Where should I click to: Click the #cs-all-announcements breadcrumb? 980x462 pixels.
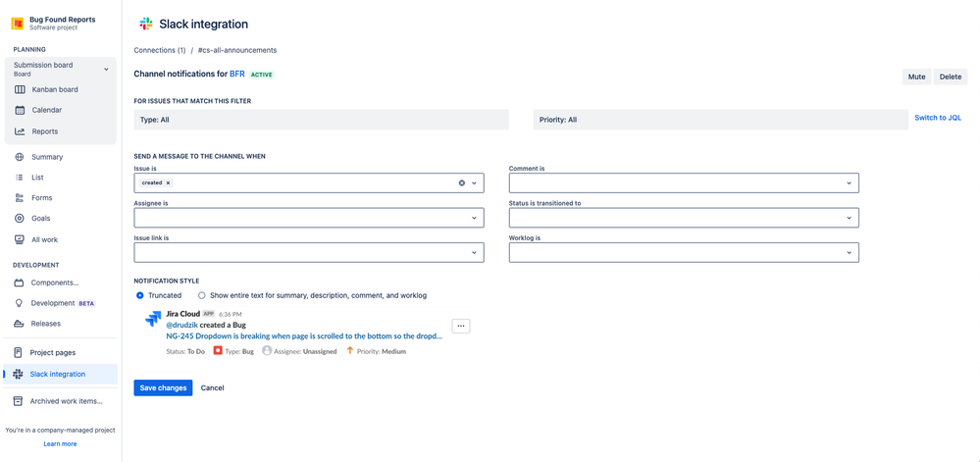[236, 50]
